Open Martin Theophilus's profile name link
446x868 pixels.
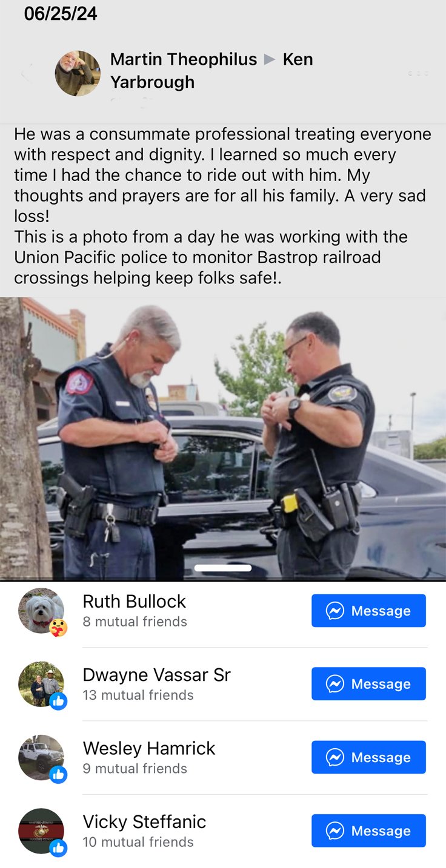coord(184,59)
